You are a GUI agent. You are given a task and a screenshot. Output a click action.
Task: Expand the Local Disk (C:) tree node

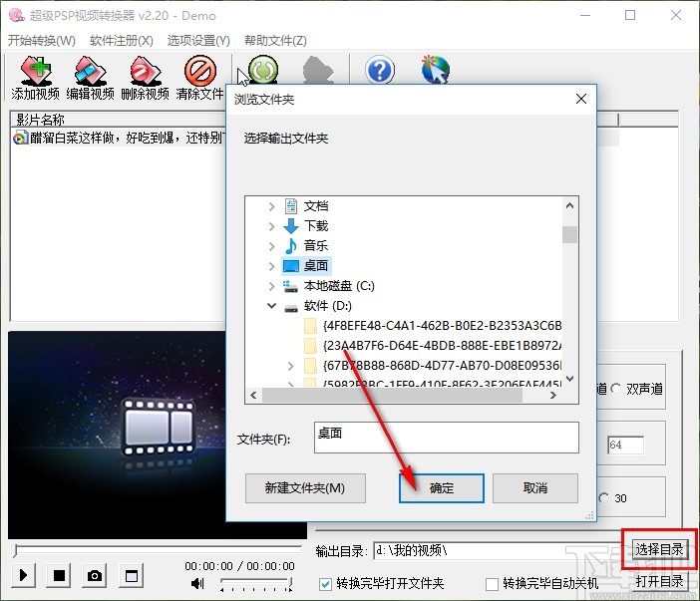[271, 286]
